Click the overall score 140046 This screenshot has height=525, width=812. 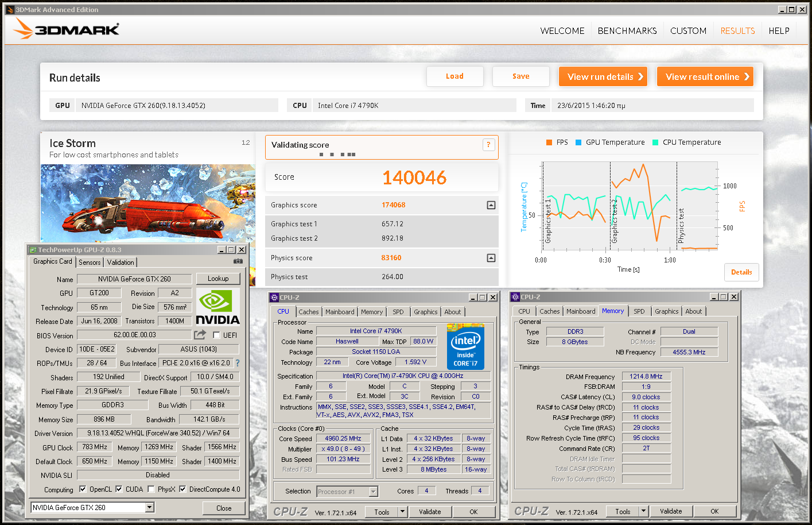414,177
